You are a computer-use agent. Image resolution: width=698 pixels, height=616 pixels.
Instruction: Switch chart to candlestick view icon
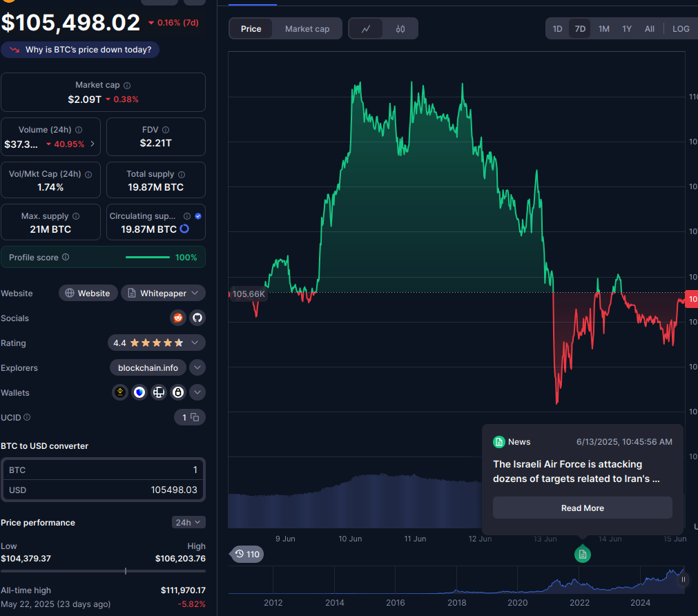coord(400,29)
